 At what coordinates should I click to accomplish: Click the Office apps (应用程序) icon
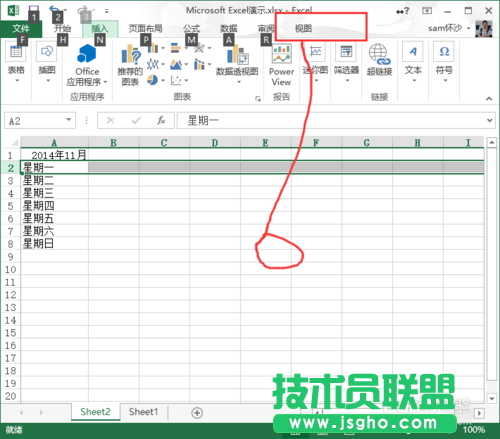tap(87, 54)
